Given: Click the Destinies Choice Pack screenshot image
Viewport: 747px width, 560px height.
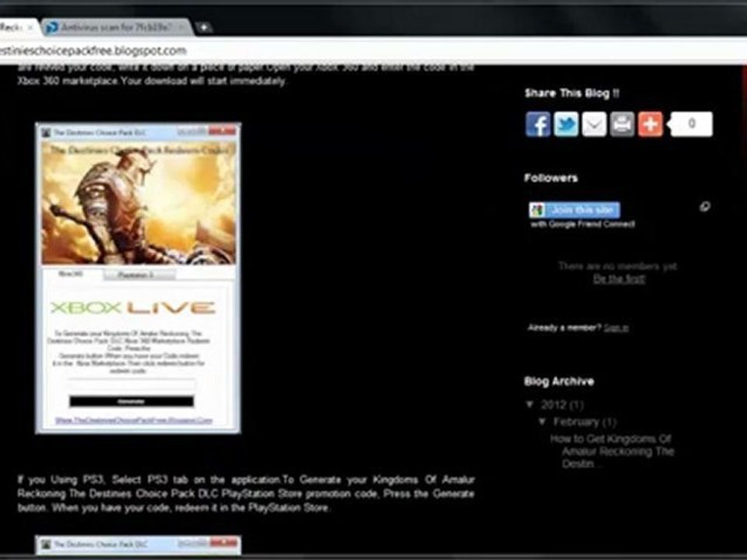Looking at the screenshot, I should click(x=139, y=278).
